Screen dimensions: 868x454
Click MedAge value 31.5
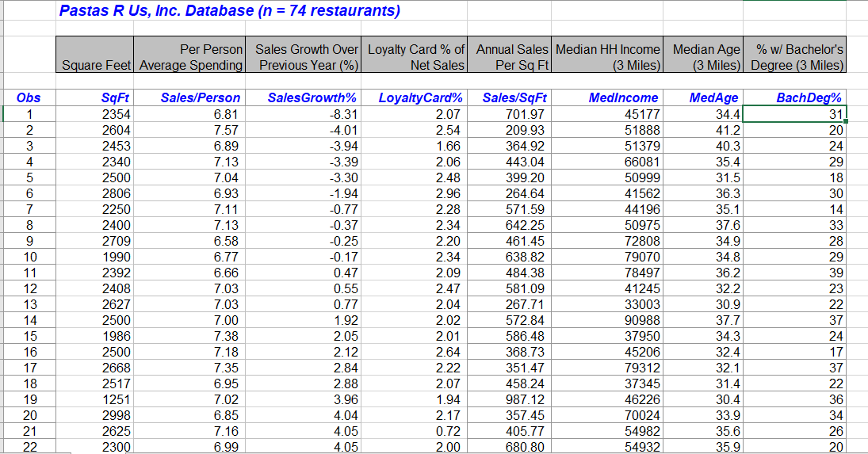(x=703, y=178)
